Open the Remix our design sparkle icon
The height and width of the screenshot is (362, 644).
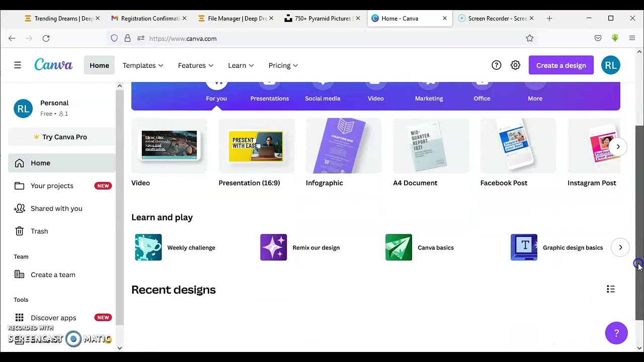pyautogui.click(x=274, y=247)
